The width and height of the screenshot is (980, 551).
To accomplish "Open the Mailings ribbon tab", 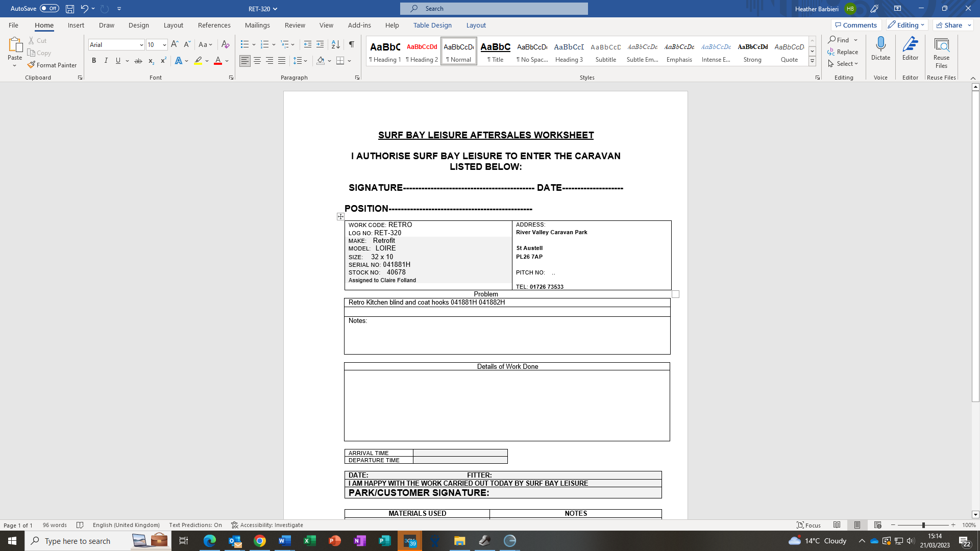I will tap(257, 25).
